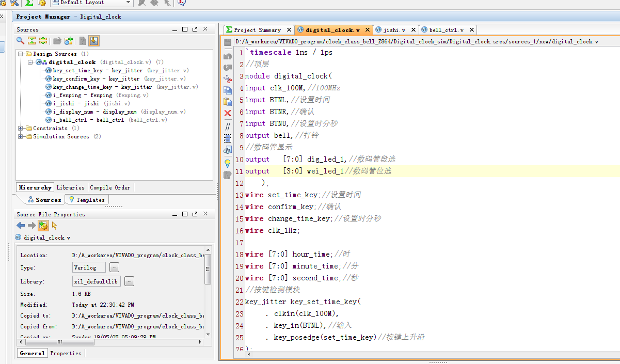Click the Add Sources icon with plus
This screenshot has width=620, height=364.
[x=69, y=41]
